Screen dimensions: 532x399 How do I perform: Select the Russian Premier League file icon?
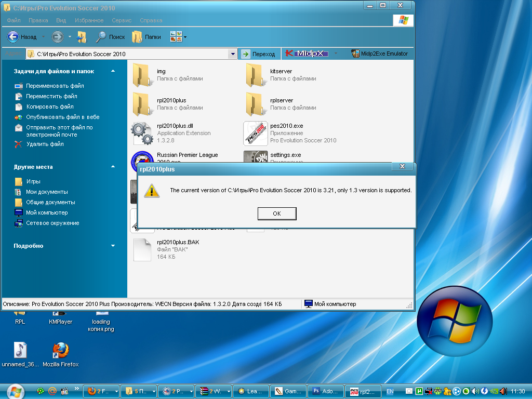142,157
